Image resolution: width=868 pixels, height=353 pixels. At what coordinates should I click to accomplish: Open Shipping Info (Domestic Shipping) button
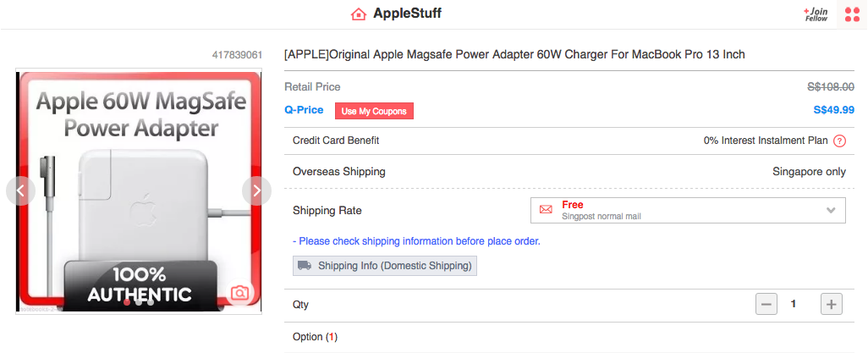click(385, 266)
